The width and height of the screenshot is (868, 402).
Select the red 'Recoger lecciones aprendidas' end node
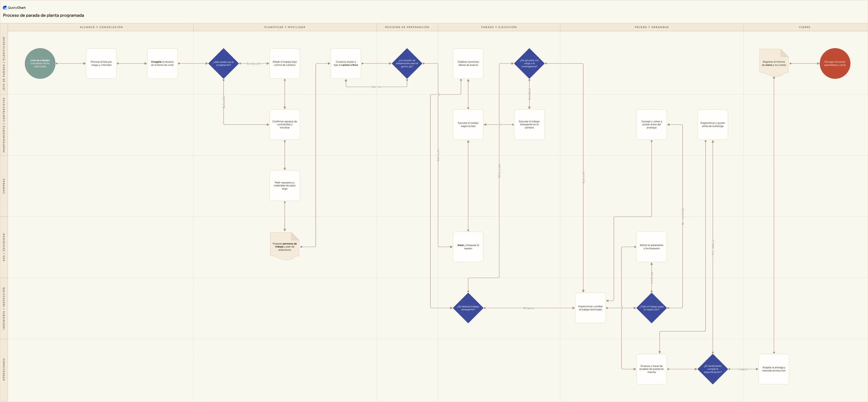835,63
